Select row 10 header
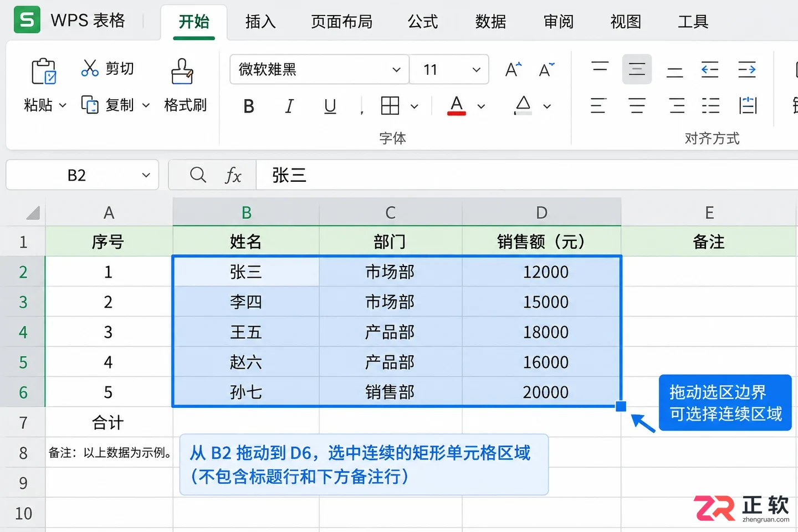Screen dimensions: 798x532 click(x=23, y=513)
